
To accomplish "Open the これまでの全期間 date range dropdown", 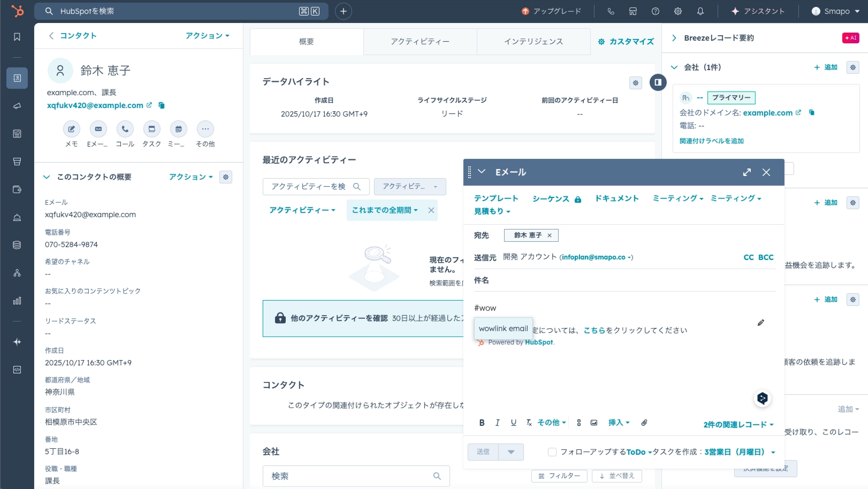I will 385,210.
